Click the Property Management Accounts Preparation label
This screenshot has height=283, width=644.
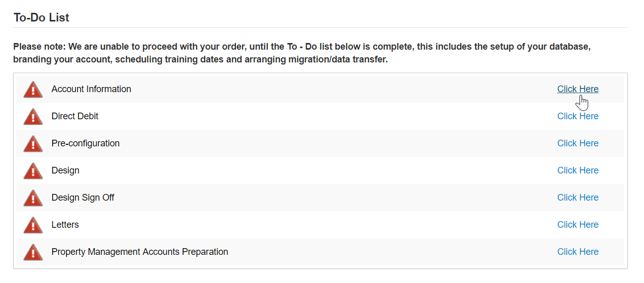pyautogui.click(x=140, y=252)
